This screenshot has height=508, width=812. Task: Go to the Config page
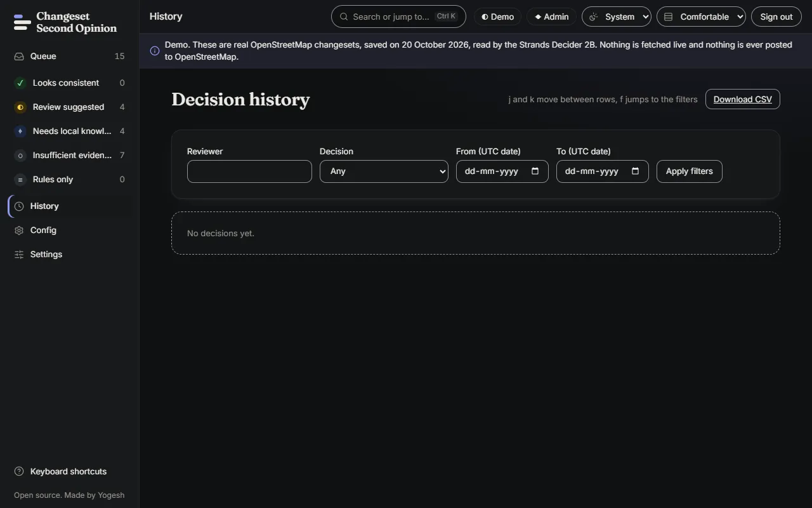[69, 231]
